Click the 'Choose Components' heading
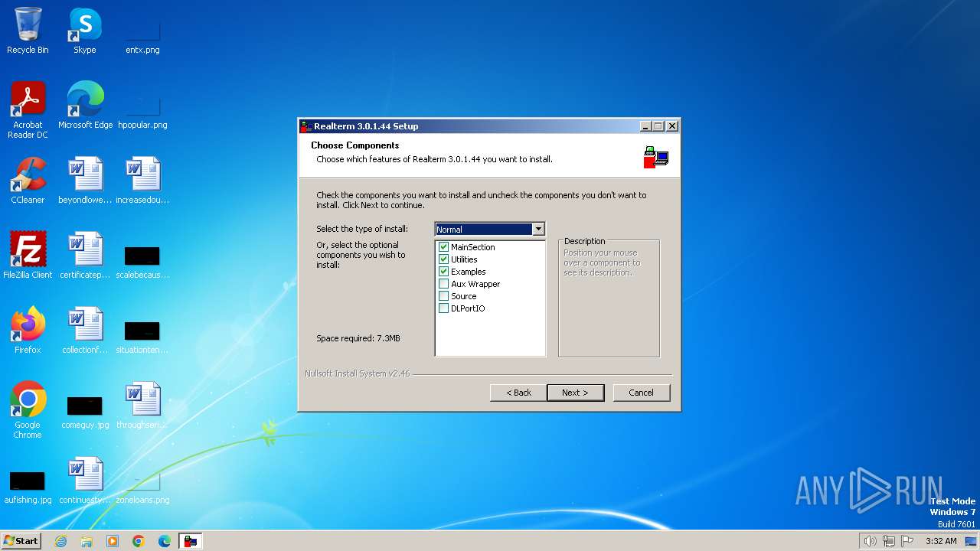The image size is (980, 551). tap(355, 145)
